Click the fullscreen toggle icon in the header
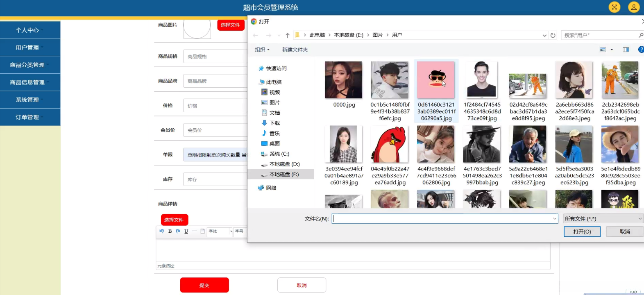 [614, 7]
